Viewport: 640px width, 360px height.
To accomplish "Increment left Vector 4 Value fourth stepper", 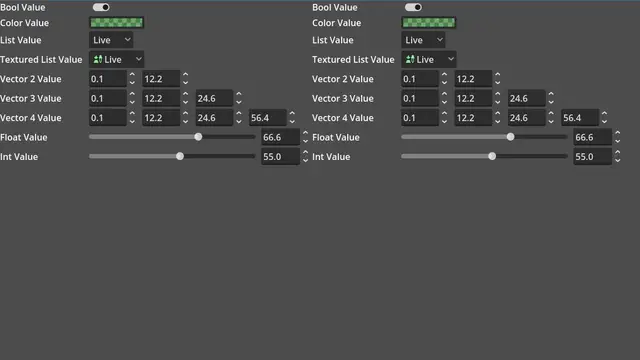I will (292, 114).
